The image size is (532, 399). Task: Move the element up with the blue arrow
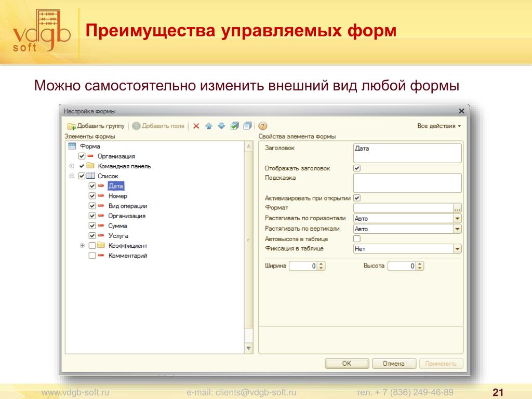(209, 126)
